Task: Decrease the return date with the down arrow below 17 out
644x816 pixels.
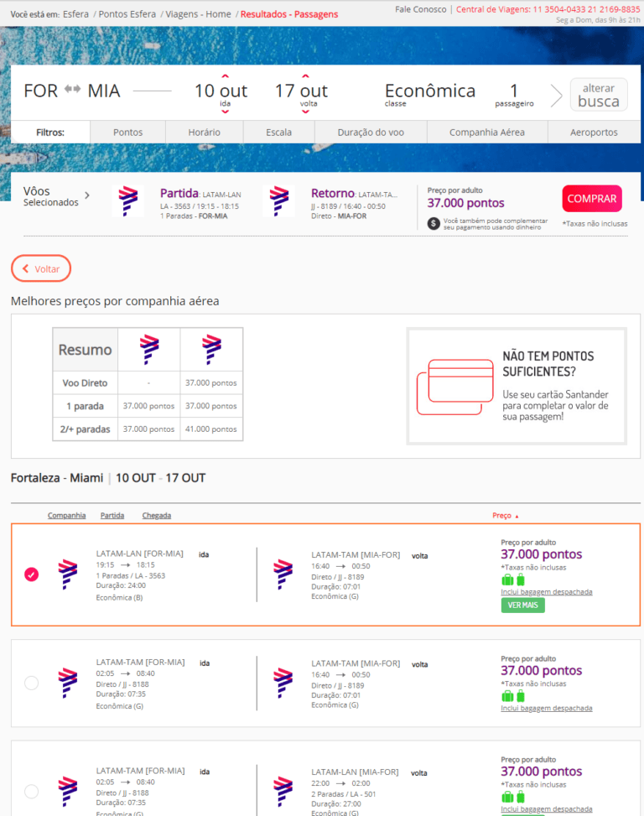Action: [305, 111]
